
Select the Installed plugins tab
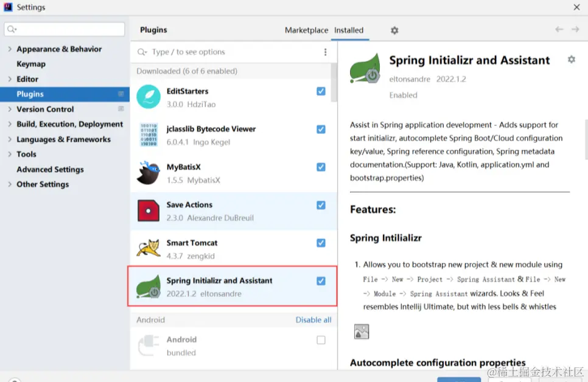tap(349, 30)
